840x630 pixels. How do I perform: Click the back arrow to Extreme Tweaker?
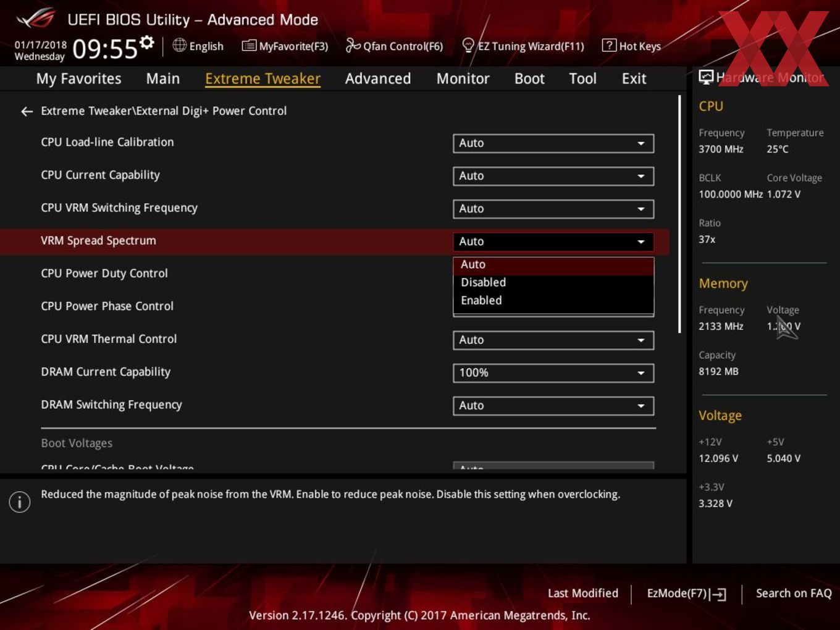tap(27, 111)
